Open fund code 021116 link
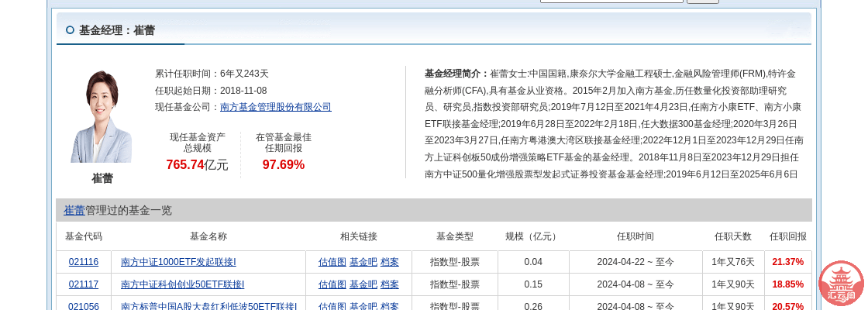 tap(84, 262)
